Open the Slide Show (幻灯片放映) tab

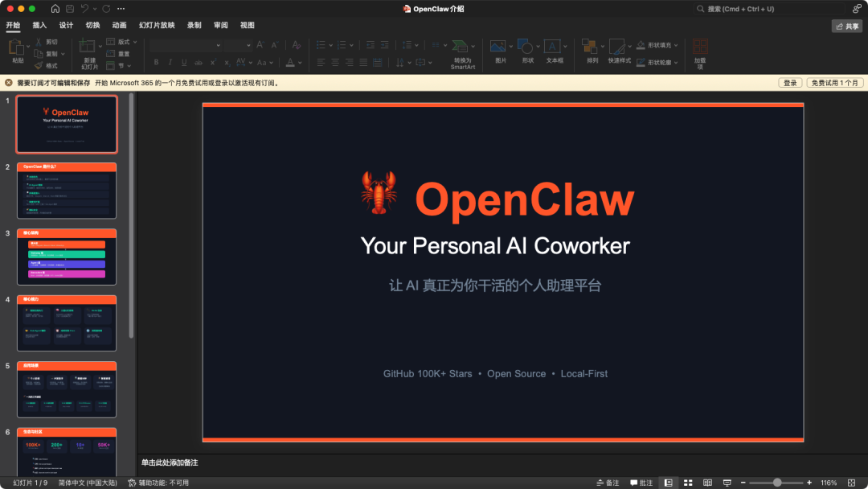(x=157, y=26)
